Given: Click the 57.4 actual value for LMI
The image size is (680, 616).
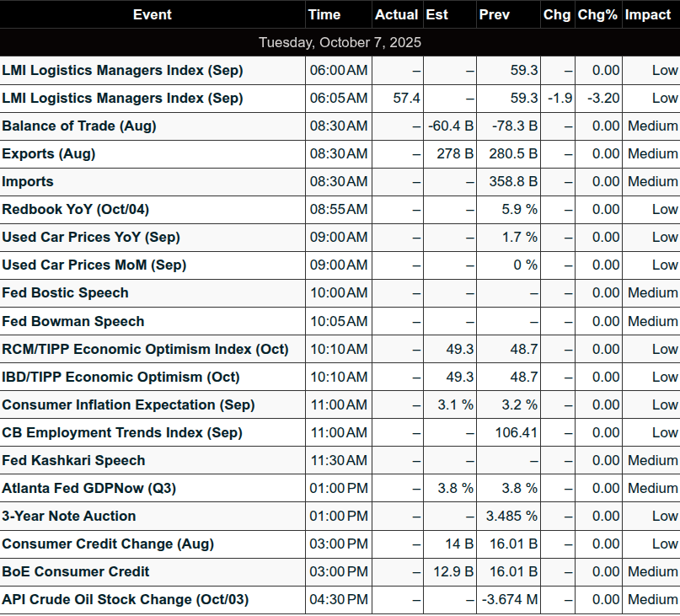Looking at the screenshot, I should (x=406, y=99).
